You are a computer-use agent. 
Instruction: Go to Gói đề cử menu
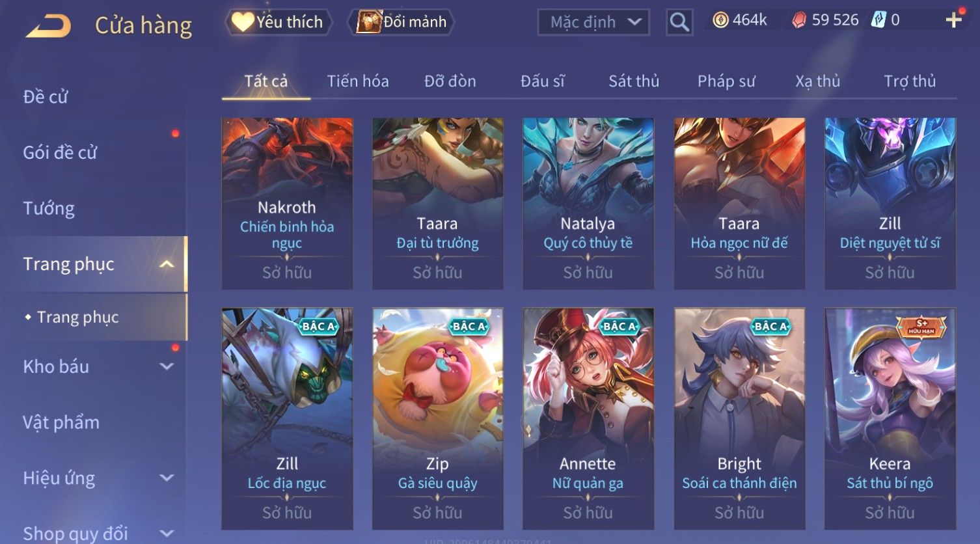coord(60,153)
